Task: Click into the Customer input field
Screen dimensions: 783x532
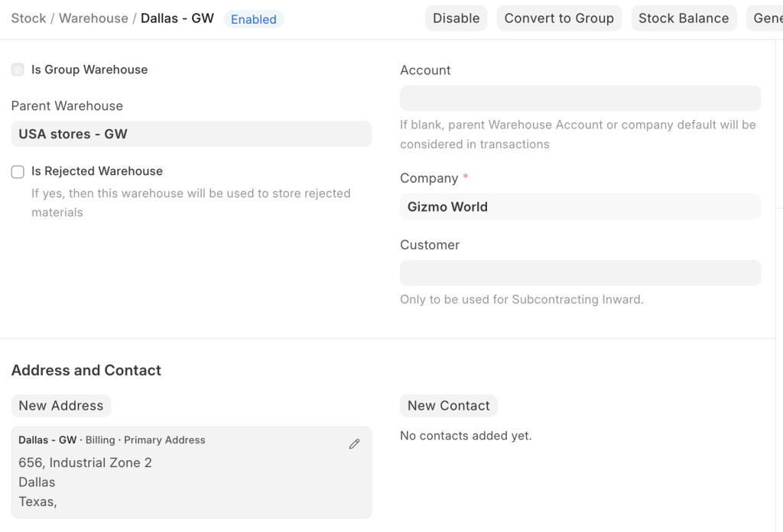Action: [x=580, y=273]
